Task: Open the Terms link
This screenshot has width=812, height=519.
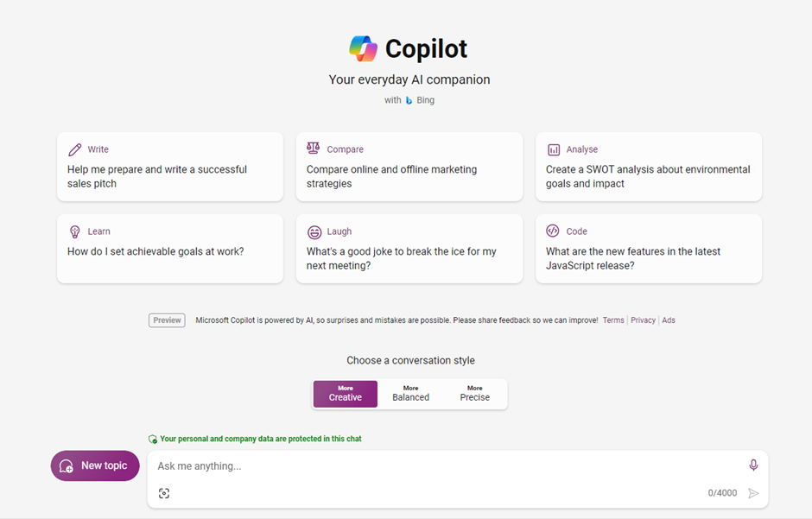Action: tap(612, 320)
